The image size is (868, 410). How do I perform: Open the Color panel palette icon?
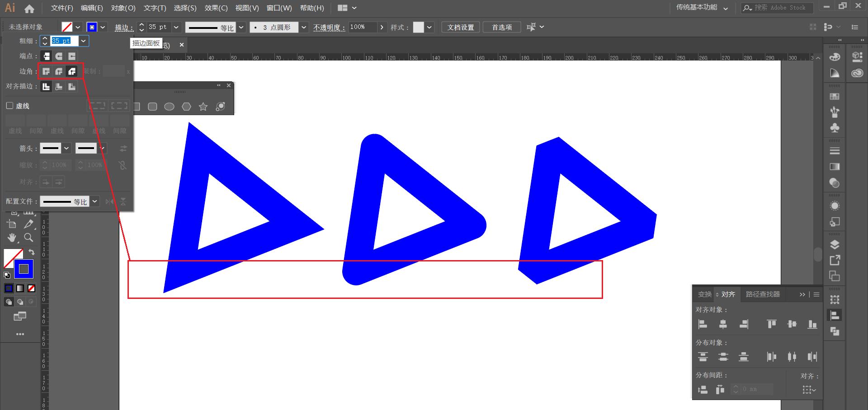(835, 57)
